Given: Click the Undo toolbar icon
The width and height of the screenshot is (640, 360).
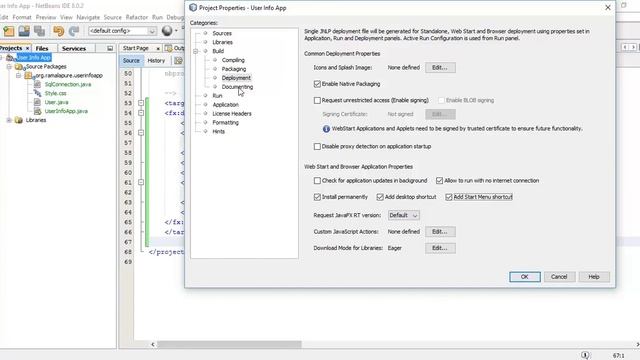Looking at the screenshot, I should coord(58,31).
